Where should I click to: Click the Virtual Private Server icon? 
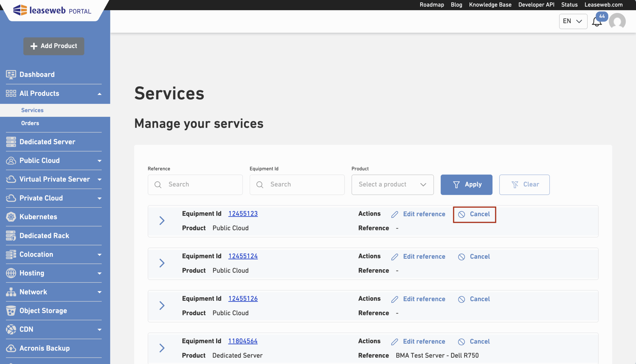coord(11,179)
